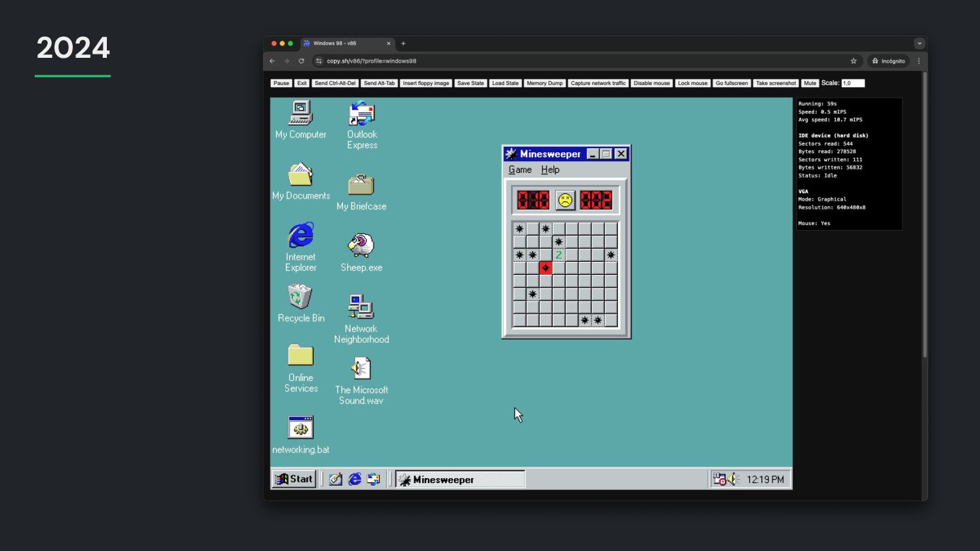Open Internet Explorer desktop shortcut

tap(300, 236)
